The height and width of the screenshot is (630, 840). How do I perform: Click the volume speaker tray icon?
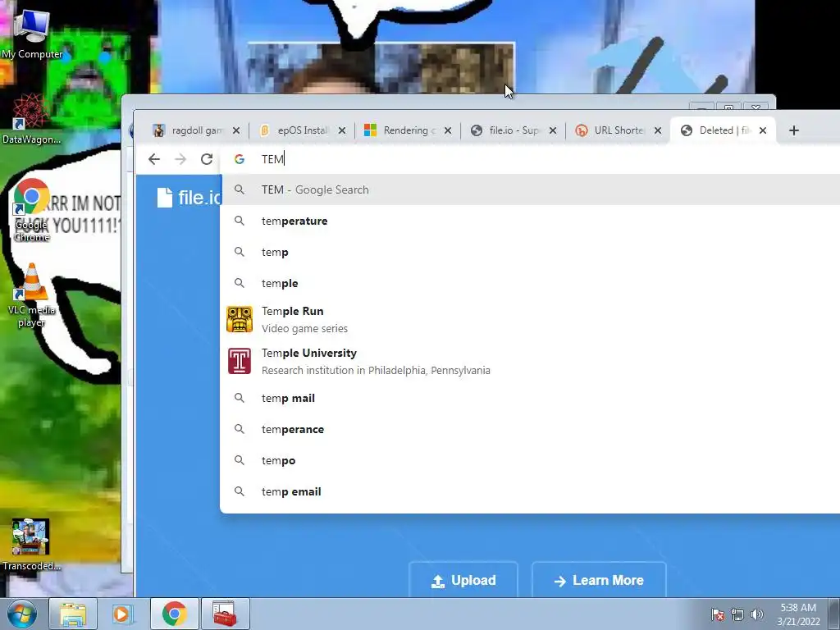coord(757,614)
